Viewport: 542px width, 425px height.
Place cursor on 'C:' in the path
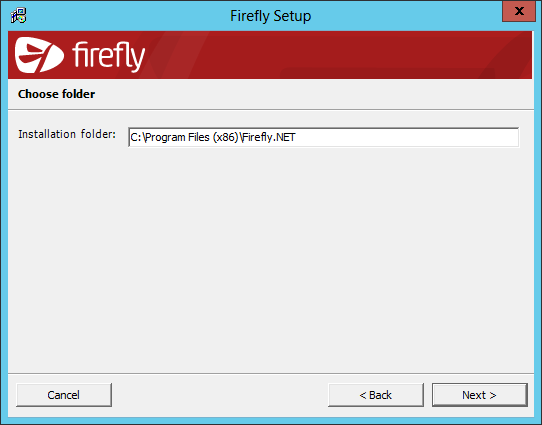[x=136, y=137]
